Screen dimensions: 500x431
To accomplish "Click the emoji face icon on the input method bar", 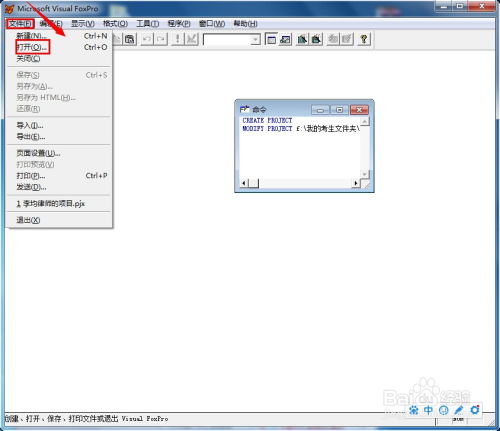I will (x=444, y=410).
